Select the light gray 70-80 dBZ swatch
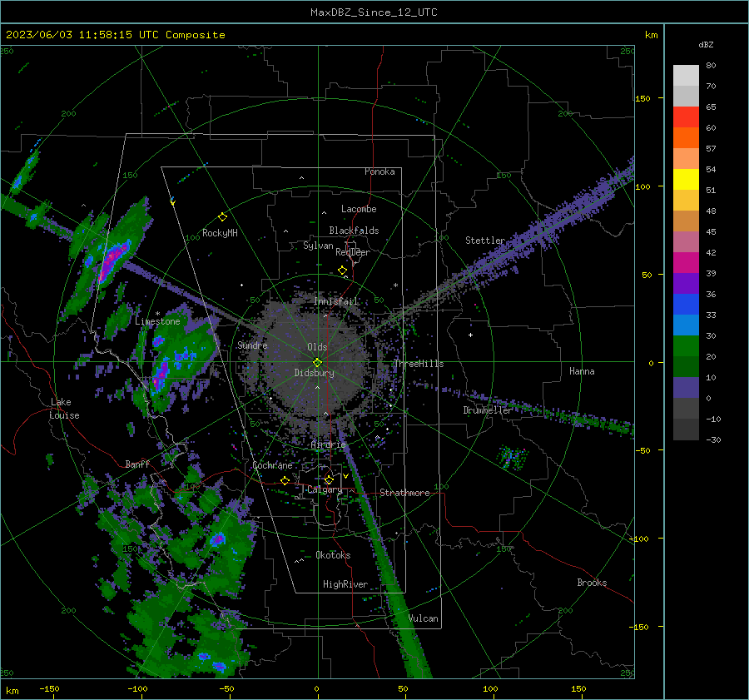 [686, 76]
